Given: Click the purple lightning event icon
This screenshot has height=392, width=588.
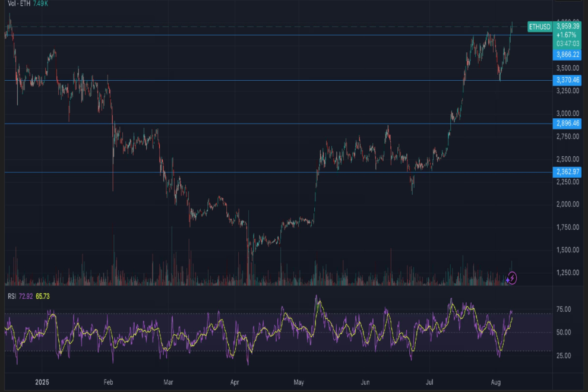Looking at the screenshot, I should (x=512, y=277).
